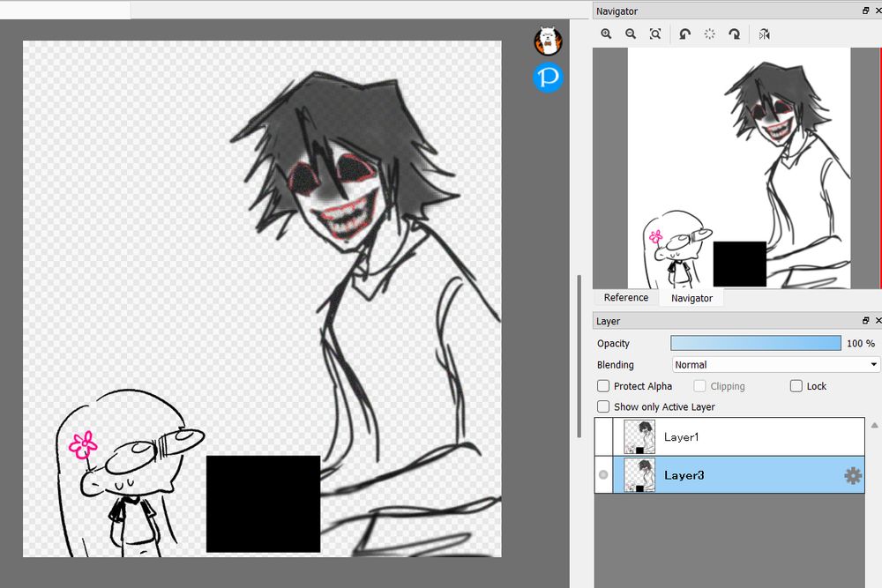Click the blue pixiv P icon
Screen dimensions: 882x588
click(548, 78)
